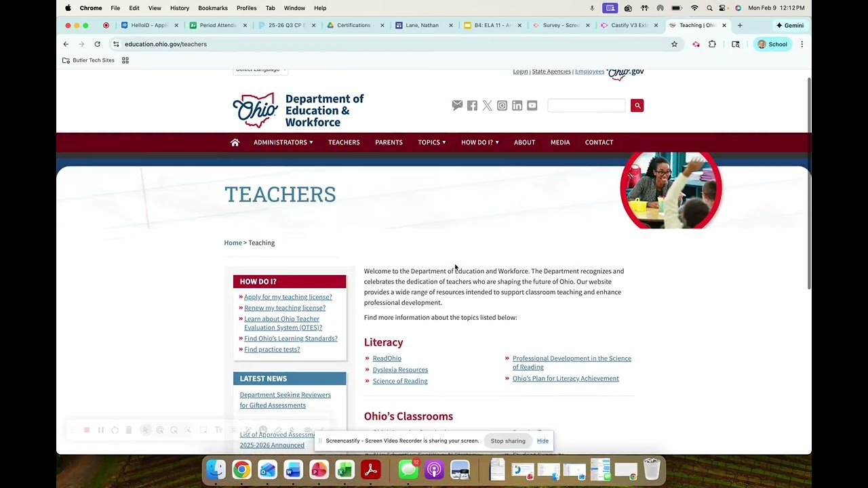Open the Gemini button in Chrome
Image resolution: width=868 pixels, height=488 pixels.
[790, 25]
